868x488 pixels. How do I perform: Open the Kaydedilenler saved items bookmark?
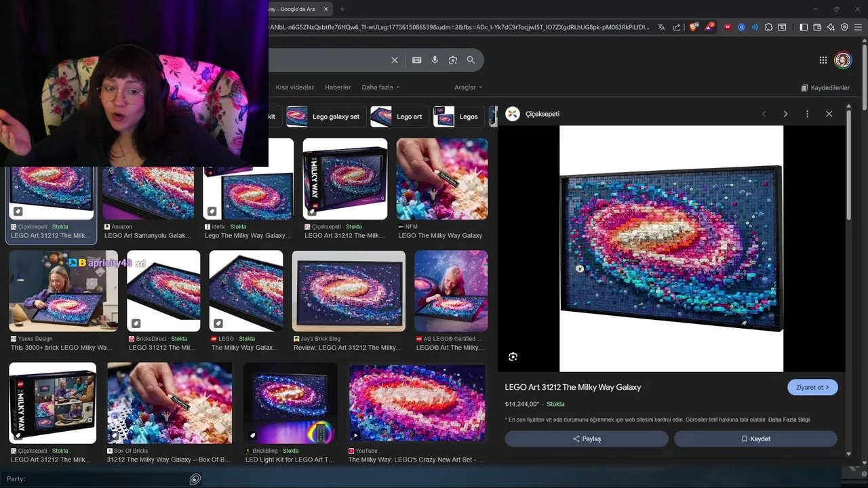point(825,87)
